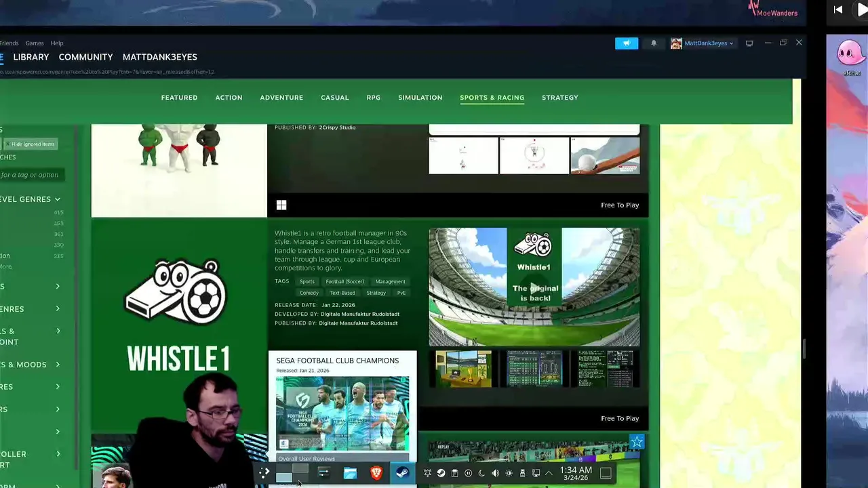868x488 pixels.
Task: Click More under top-level genres
Action: [x=6, y=266]
